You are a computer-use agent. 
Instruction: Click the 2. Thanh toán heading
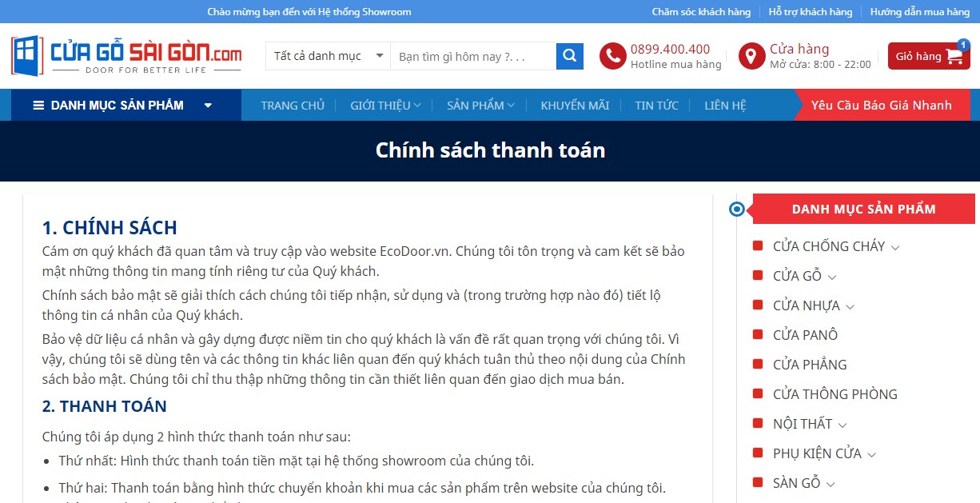105,406
